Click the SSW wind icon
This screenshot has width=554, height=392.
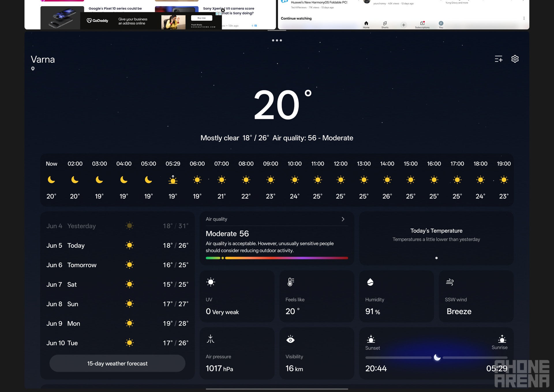click(450, 282)
